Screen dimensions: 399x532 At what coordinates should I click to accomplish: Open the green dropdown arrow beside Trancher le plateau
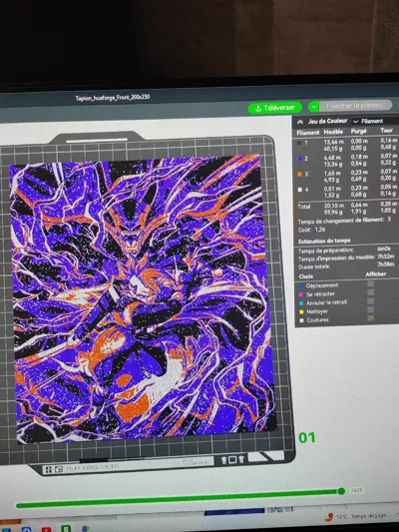tap(313, 107)
